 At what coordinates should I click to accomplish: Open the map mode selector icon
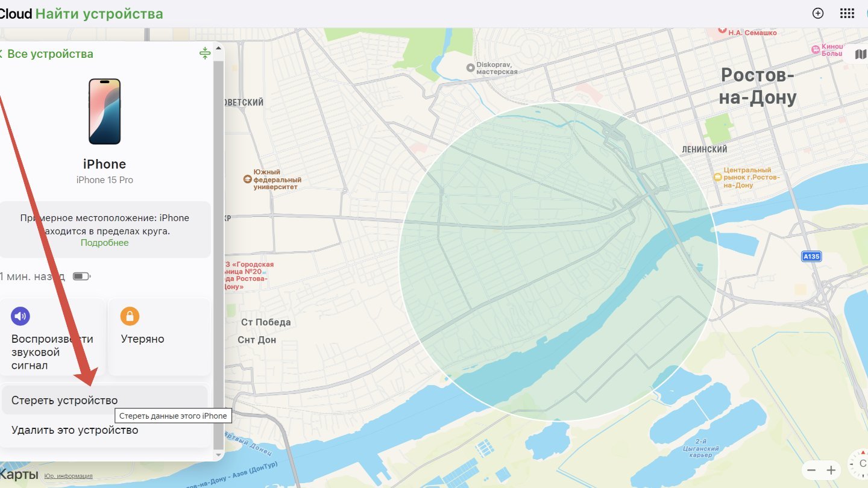tap(861, 55)
